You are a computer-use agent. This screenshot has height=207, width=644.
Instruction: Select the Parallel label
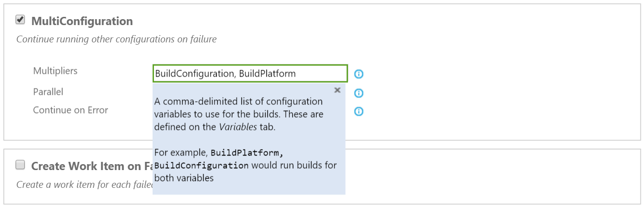tap(48, 92)
